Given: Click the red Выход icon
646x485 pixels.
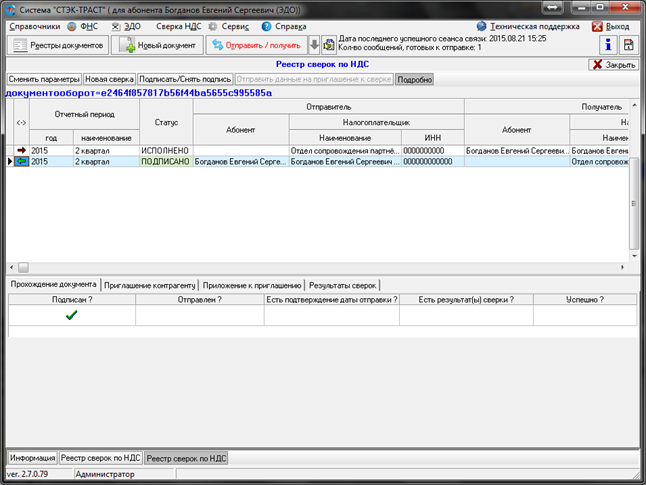Looking at the screenshot, I should pyautogui.click(x=597, y=26).
